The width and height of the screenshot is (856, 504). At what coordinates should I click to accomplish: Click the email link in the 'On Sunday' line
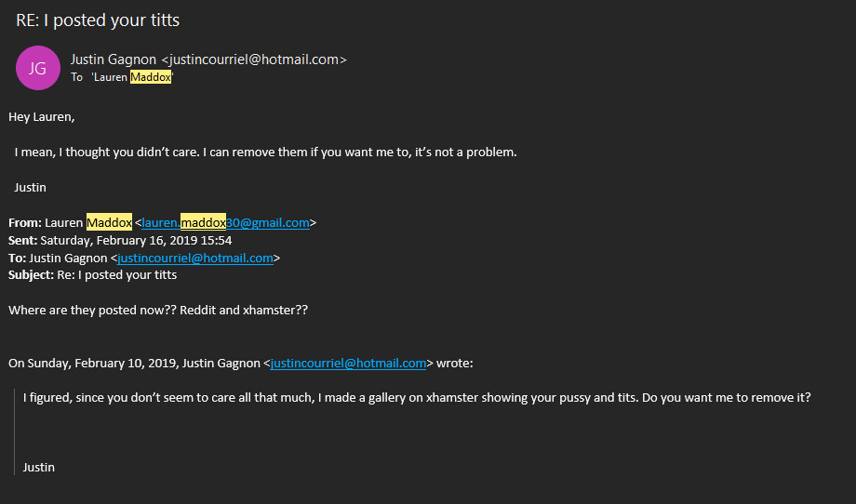click(x=348, y=363)
